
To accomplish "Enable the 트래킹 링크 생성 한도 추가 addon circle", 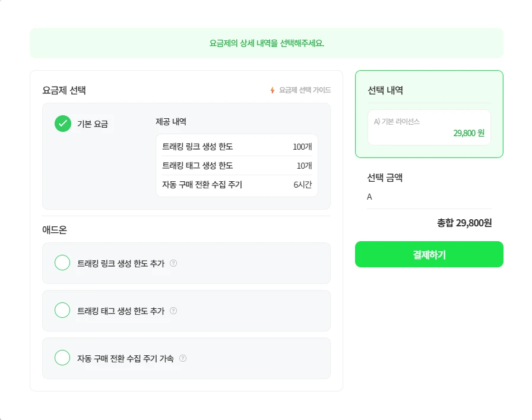I will tap(62, 263).
